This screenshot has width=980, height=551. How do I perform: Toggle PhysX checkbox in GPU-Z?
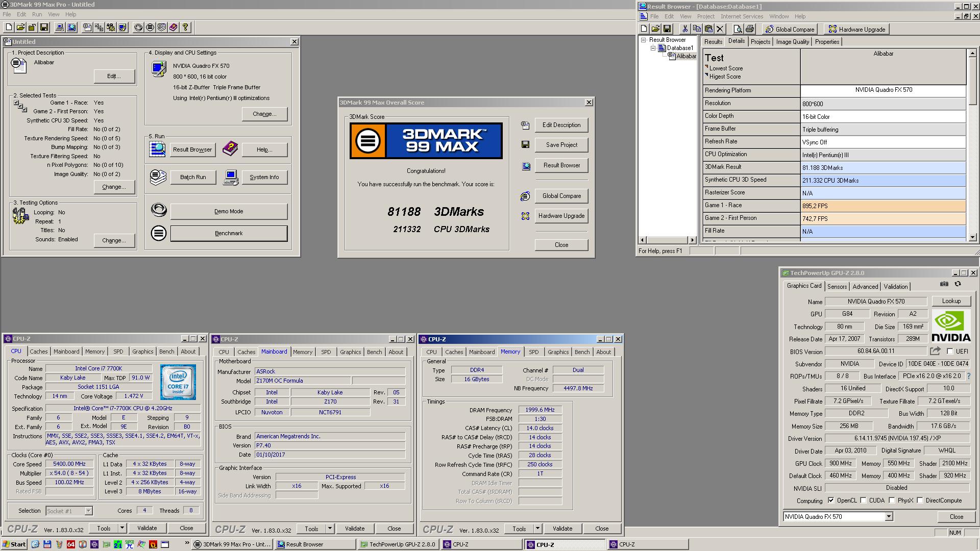click(x=892, y=500)
